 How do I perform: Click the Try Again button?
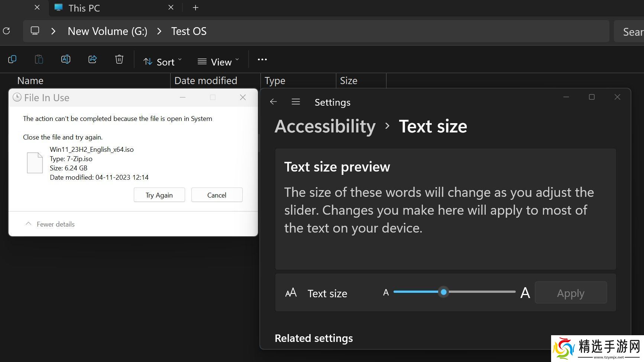point(159,195)
